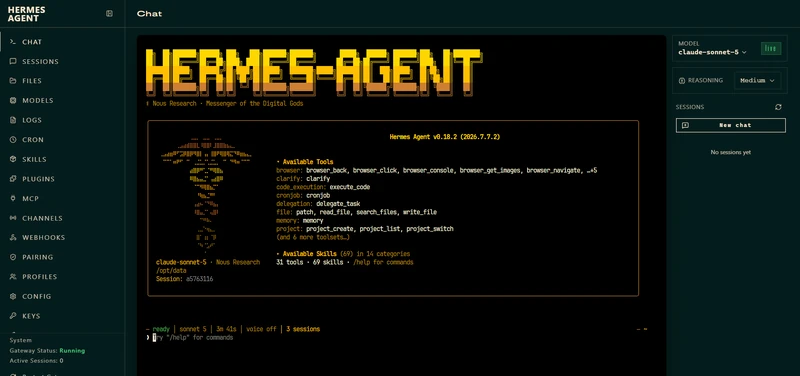This screenshot has width=800, height=376.
Task: Navigate to Profiles page
Action: 62,277
